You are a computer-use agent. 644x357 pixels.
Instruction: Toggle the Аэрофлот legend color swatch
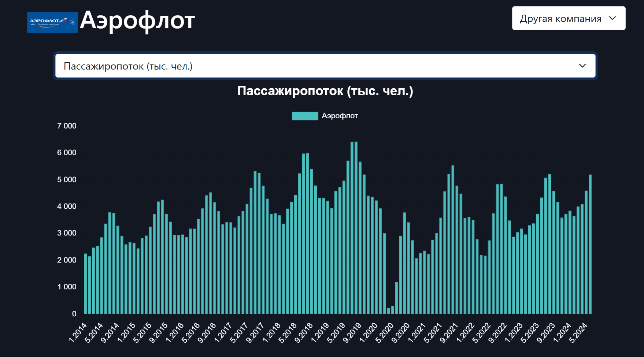tap(305, 116)
